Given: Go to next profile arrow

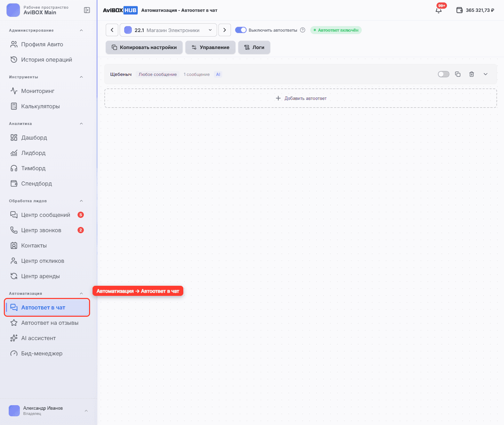Looking at the screenshot, I should pyautogui.click(x=225, y=30).
